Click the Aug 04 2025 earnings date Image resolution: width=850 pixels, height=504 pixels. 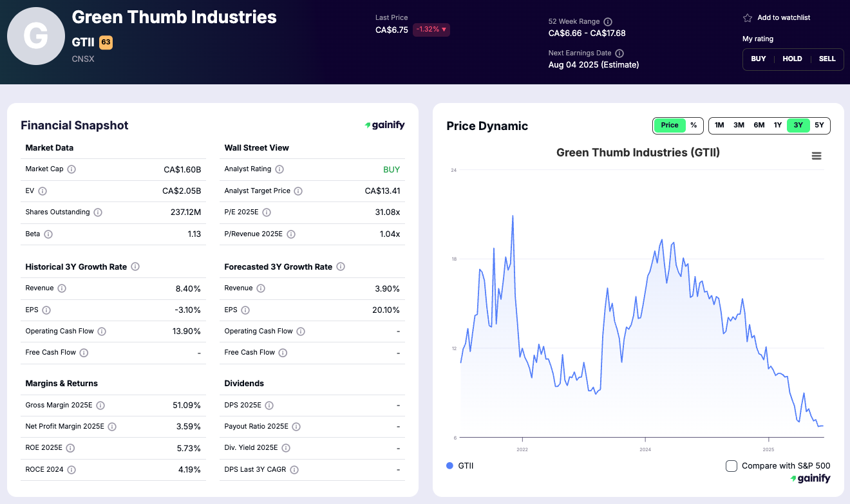tap(594, 65)
